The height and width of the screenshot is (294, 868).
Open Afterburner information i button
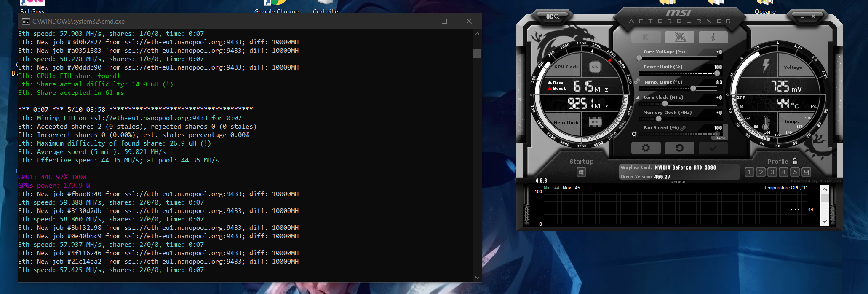[x=713, y=37]
